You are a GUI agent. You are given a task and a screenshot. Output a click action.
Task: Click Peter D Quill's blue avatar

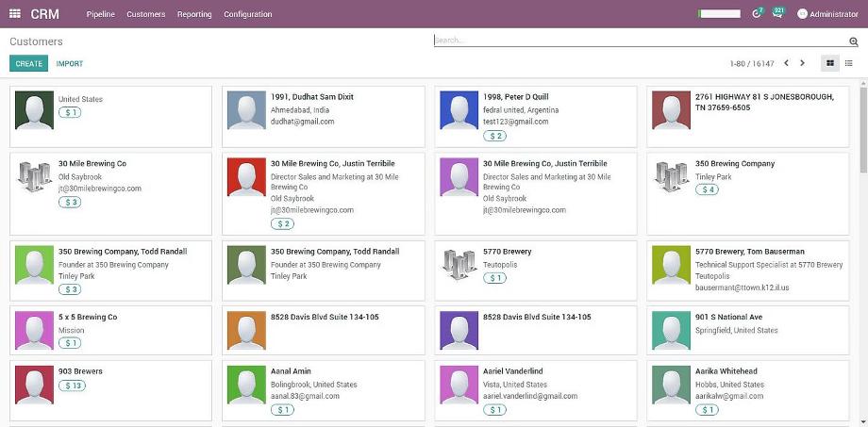tap(459, 110)
